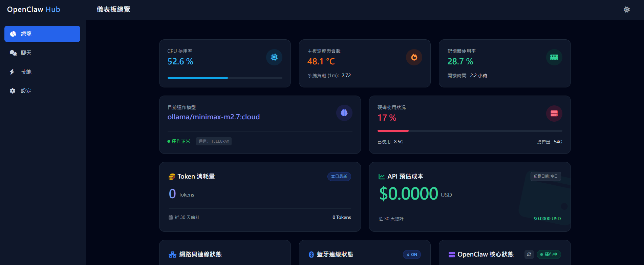Click the 開機時間: 2.2 小時 uptime text
This screenshot has height=265, width=644.
[x=467, y=76]
